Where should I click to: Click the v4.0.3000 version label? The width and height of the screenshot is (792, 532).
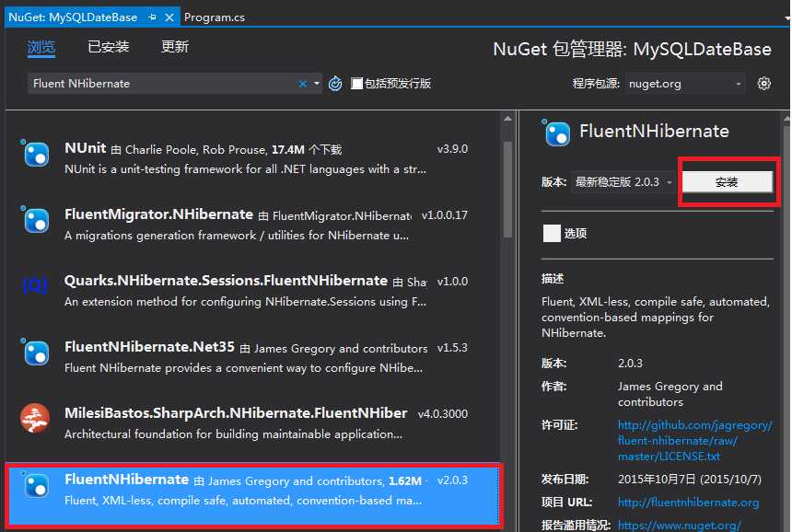coord(443,413)
